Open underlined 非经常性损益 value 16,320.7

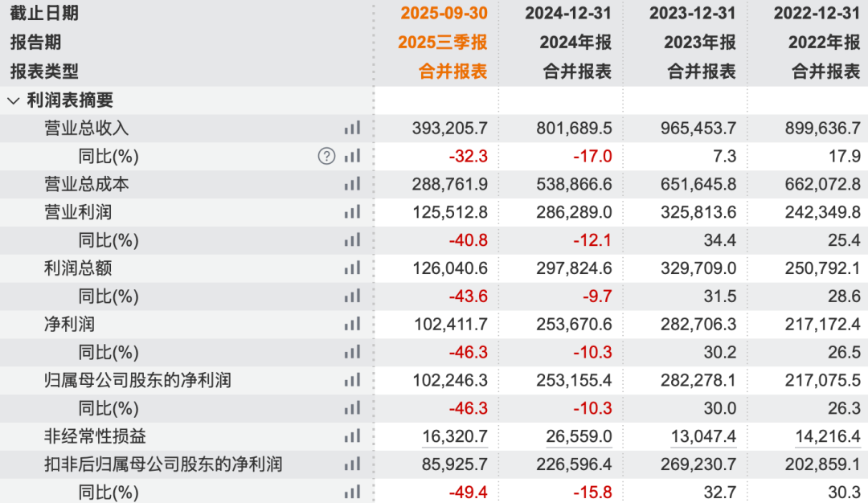pyautogui.click(x=454, y=436)
